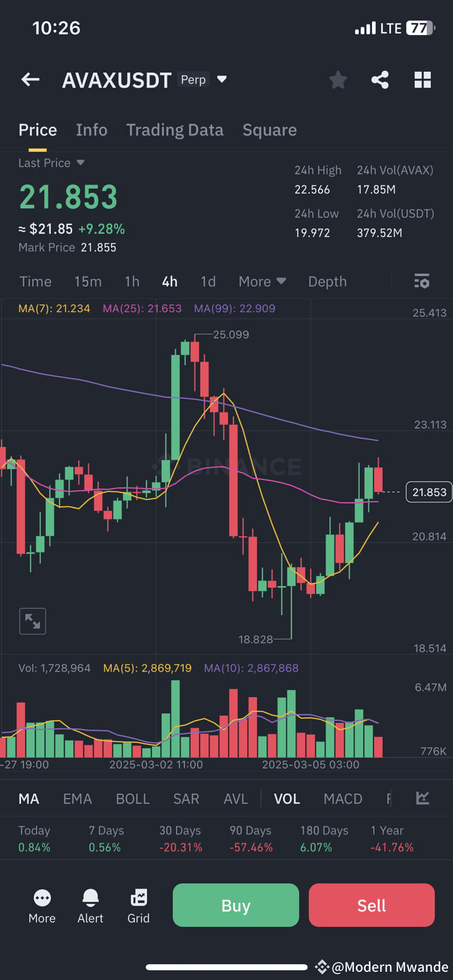Enable the SAR indicator
Viewport: 453px width, 980px height.
click(x=186, y=798)
